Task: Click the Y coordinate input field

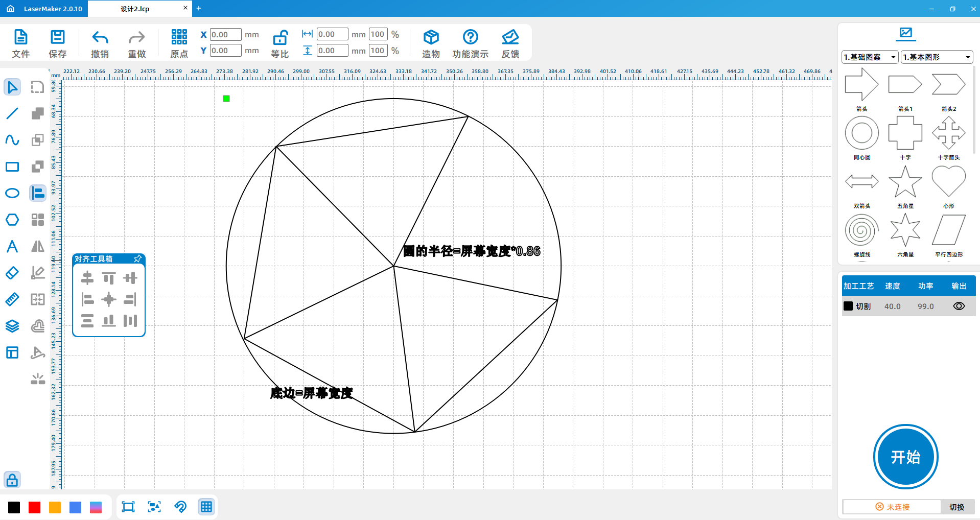Action: point(226,51)
